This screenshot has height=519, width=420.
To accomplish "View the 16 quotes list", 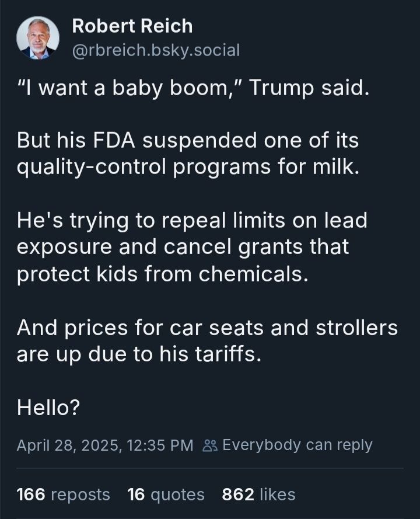I will click(166, 494).
